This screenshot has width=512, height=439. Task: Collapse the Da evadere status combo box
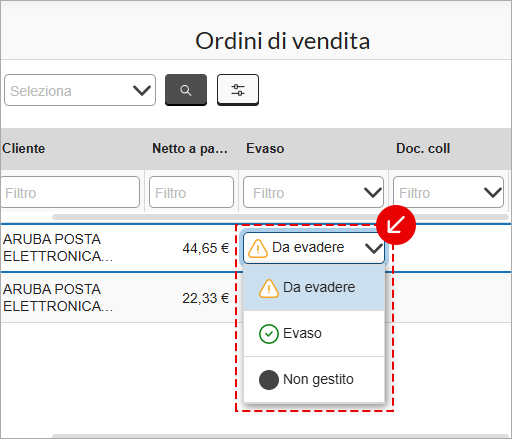(x=314, y=248)
